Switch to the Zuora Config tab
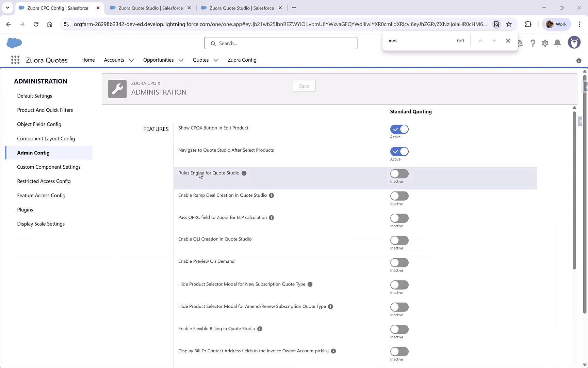Image resolution: width=588 pixels, height=368 pixels. coord(242,60)
